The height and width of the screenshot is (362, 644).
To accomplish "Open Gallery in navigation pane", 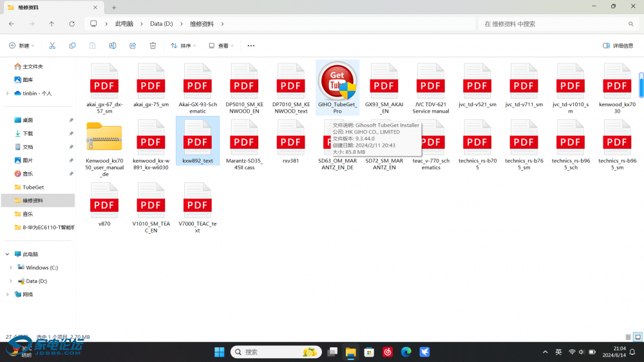I will 24,80.
